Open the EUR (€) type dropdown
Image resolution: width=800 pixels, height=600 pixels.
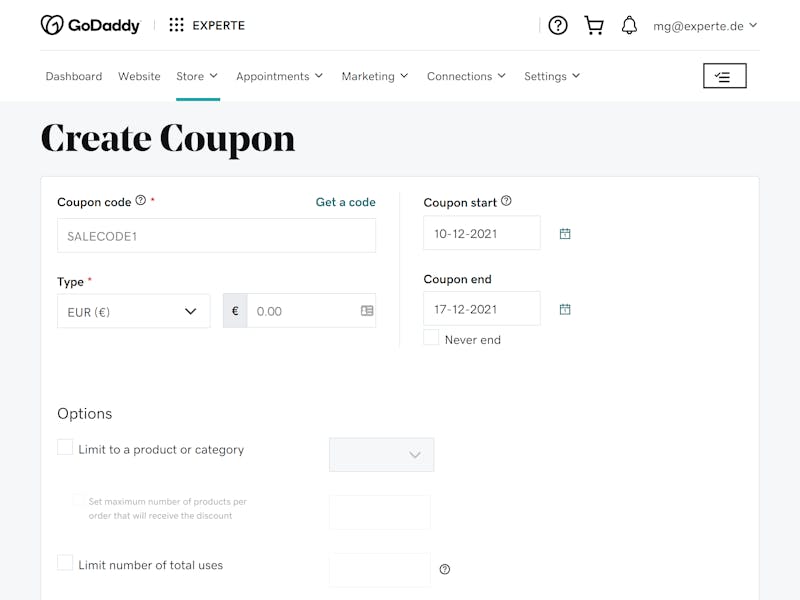tap(134, 311)
